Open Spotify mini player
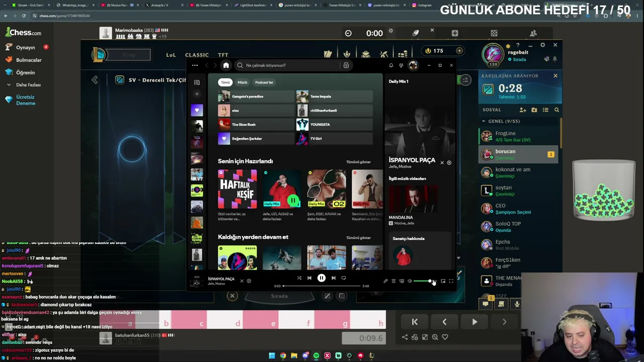The image size is (644, 362). (x=443, y=281)
